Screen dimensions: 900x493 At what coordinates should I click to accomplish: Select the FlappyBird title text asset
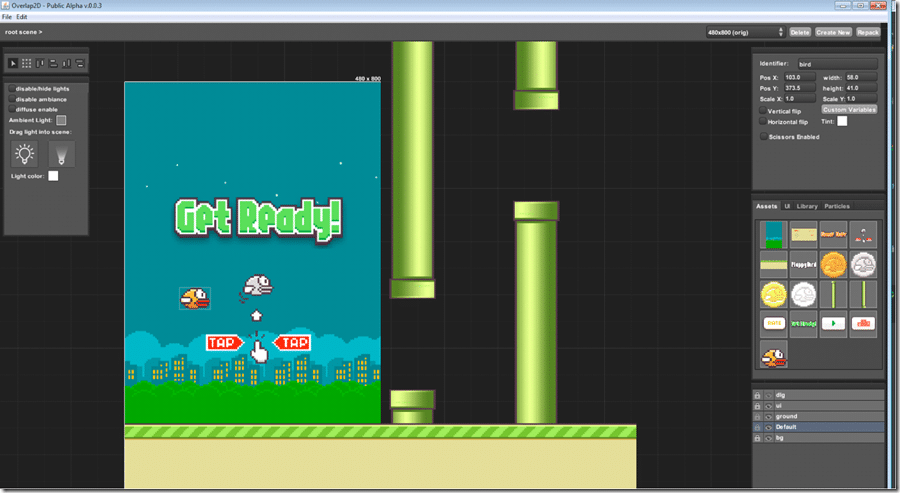coord(803,265)
